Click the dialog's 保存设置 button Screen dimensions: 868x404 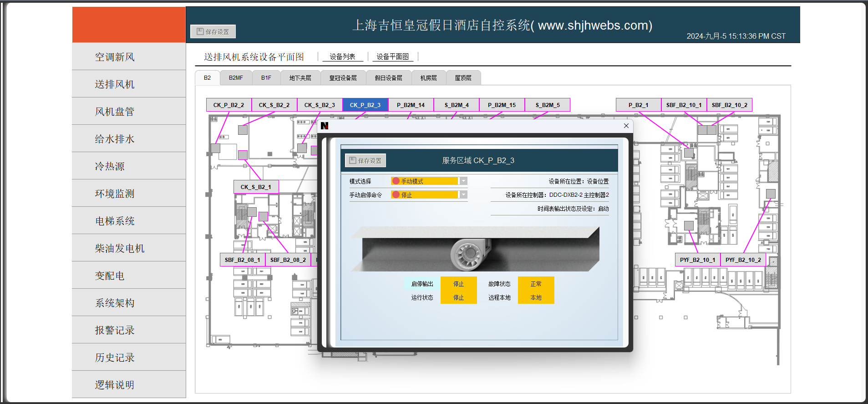tap(365, 160)
